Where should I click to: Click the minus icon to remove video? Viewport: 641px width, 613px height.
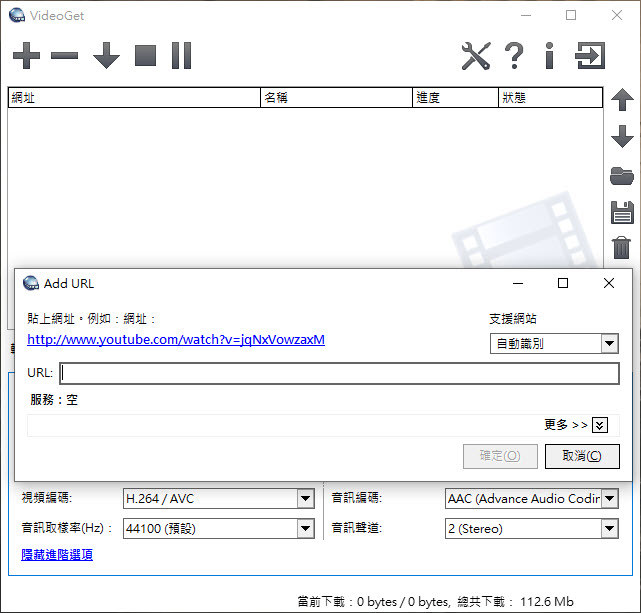pos(65,56)
